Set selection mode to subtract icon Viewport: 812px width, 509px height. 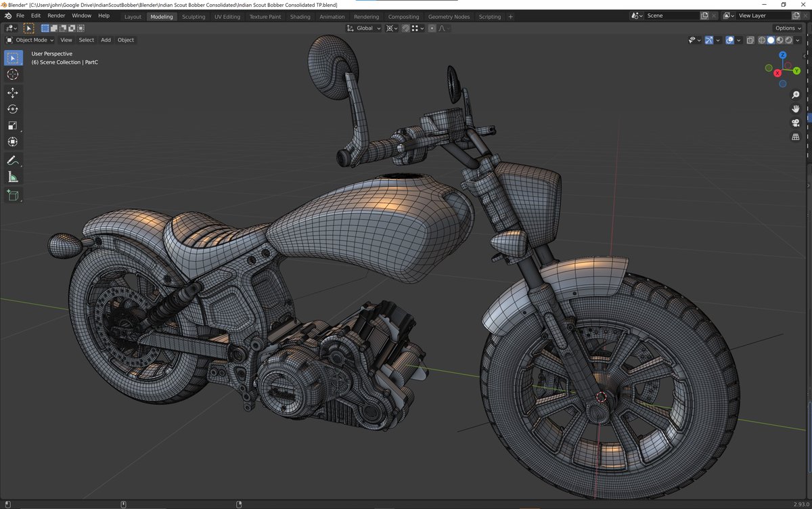(63, 28)
